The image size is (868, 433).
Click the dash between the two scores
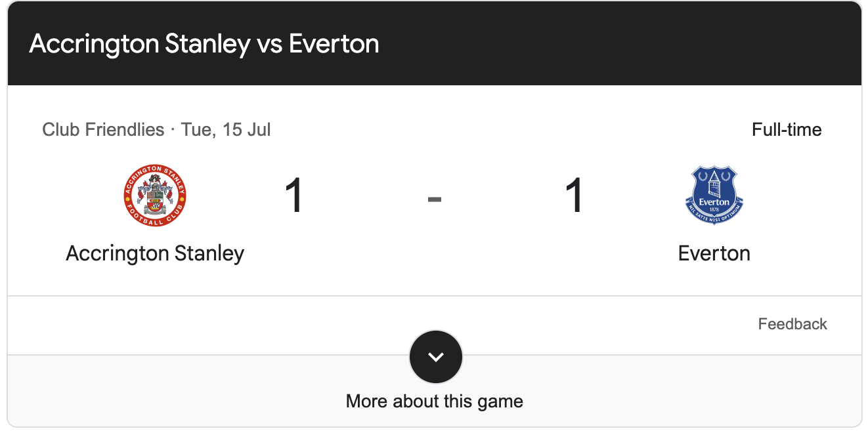pyautogui.click(x=435, y=196)
